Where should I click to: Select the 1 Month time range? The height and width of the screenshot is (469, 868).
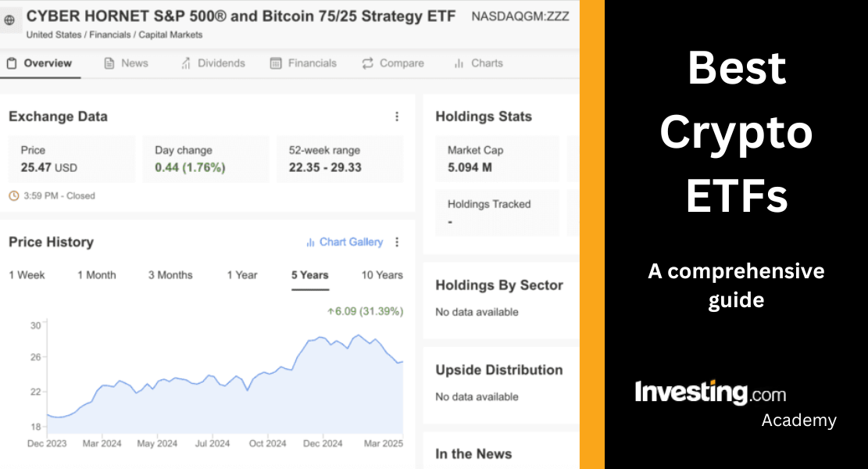coord(96,275)
